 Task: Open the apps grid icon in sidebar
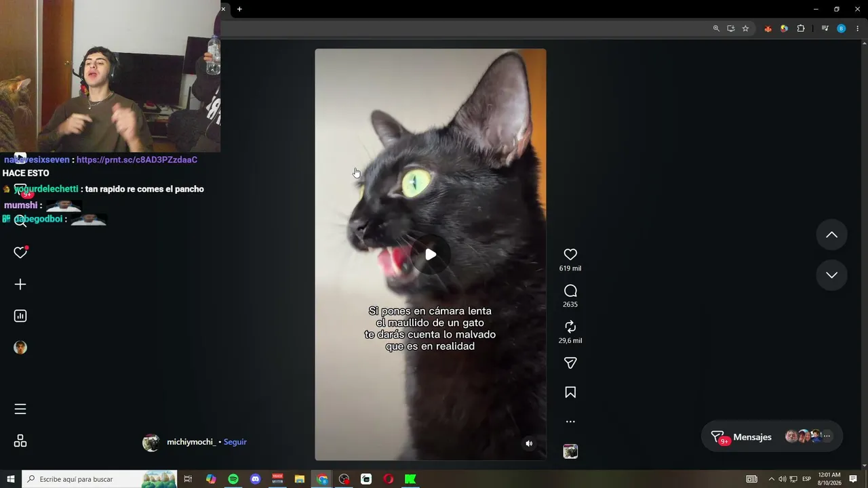[x=20, y=441]
